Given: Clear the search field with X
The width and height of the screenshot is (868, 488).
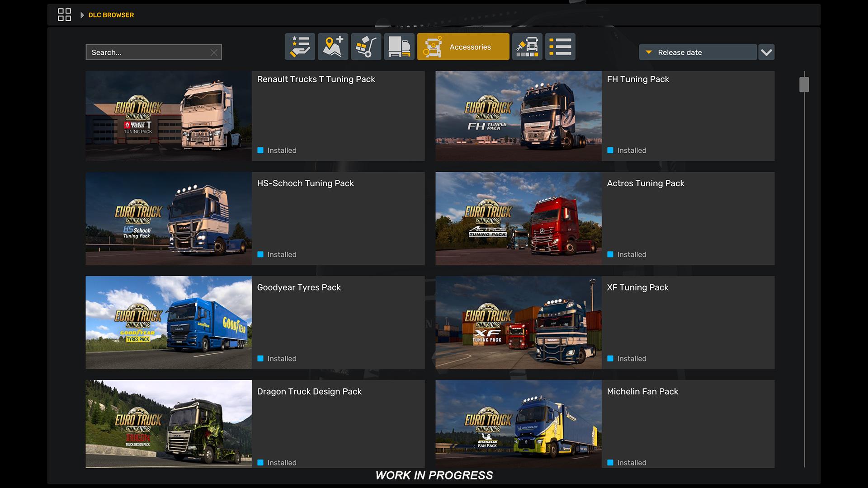Looking at the screenshot, I should (x=214, y=52).
